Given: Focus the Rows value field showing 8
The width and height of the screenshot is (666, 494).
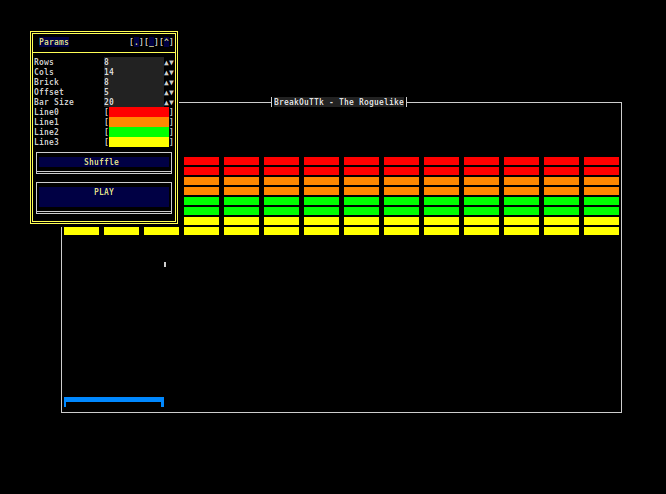Looking at the screenshot, I should click(x=134, y=62).
